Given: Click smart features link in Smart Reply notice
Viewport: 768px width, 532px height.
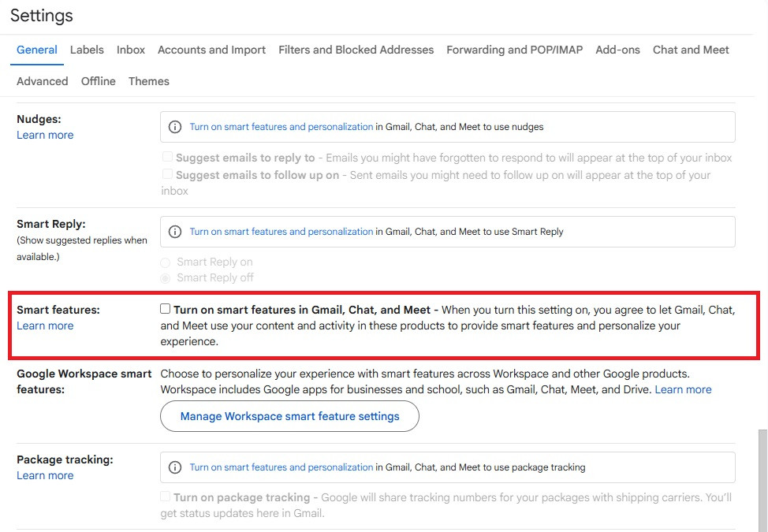Looking at the screenshot, I should tap(281, 232).
